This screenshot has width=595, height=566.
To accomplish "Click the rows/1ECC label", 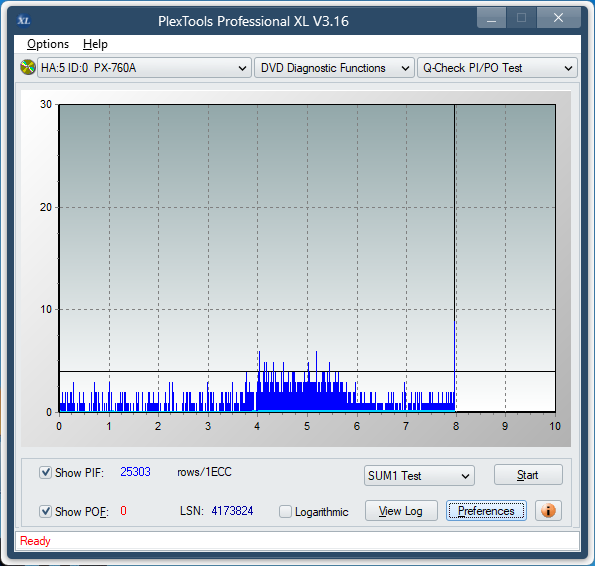I will click(204, 472).
